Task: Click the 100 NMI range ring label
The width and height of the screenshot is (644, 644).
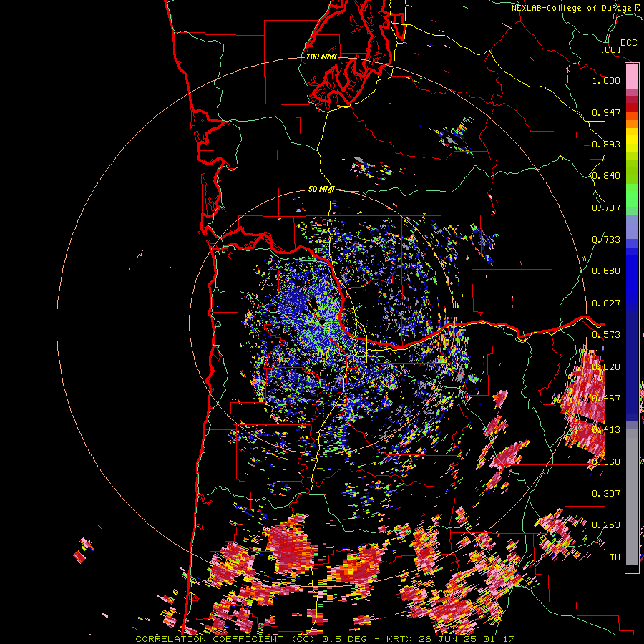Action: click(321, 57)
